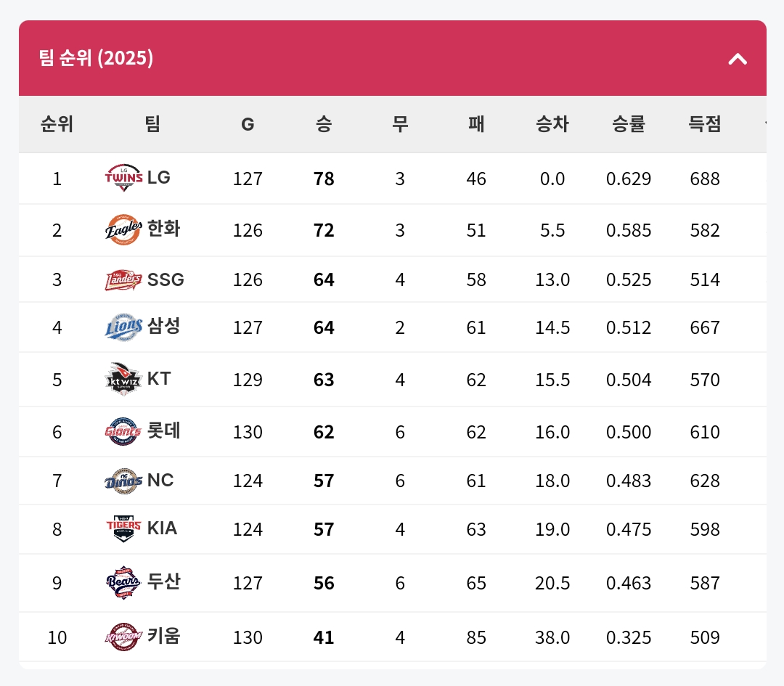
Task: Open the 한화 team name link
Action: [163, 229]
